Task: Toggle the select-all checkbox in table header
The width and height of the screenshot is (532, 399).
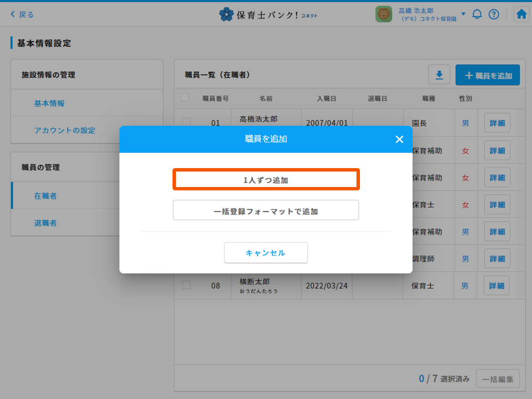Action: point(185,98)
